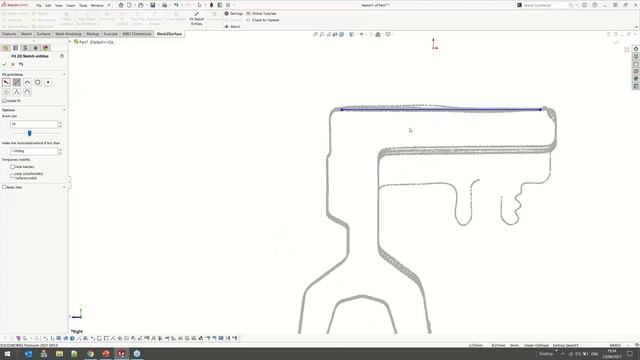Image resolution: width=640 pixels, height=360 pixels.
Task: Click the Zoom to Fit view icon
Action: pyautogui.click(x=315, y=34)
